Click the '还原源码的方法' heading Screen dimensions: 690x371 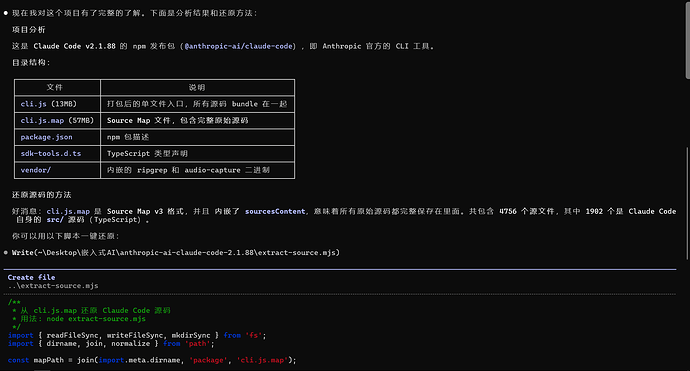[41, 195]
